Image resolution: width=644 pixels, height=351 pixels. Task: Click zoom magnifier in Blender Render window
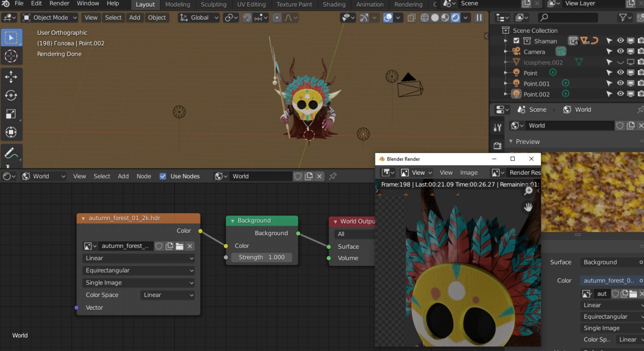click(x=528, y=191)
